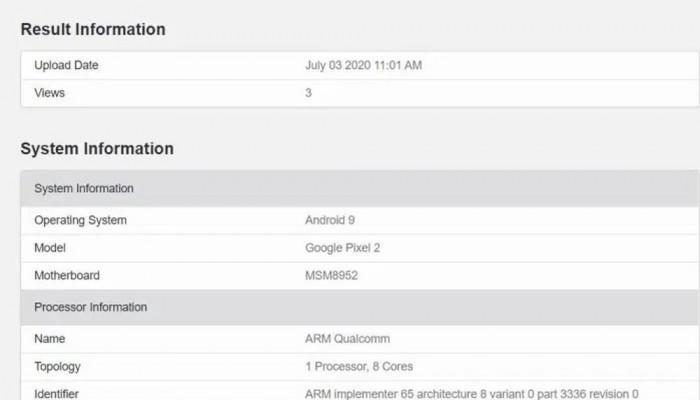Screen dimensions: 700x400
Task: Click the Processor Information header row
Action: [360, 307]
